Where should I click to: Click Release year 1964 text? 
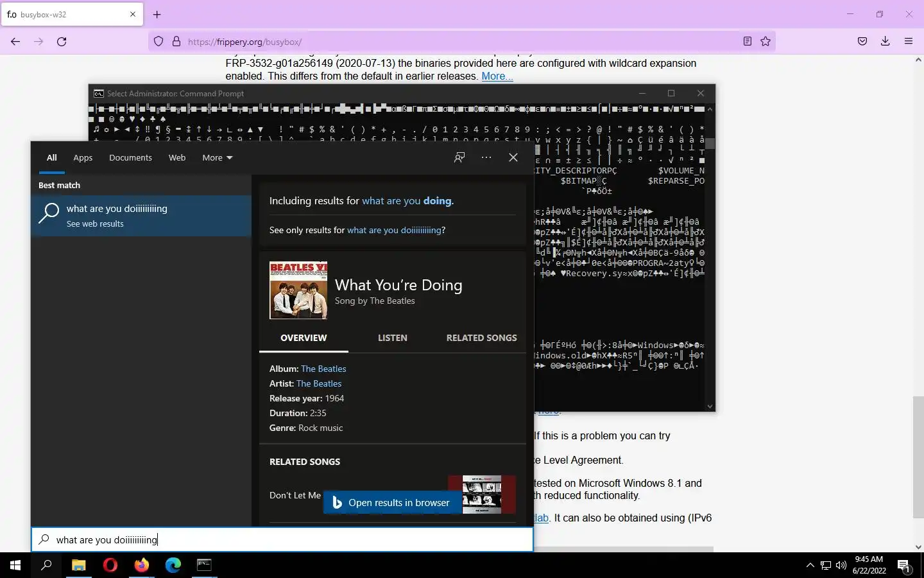[307, 398]
